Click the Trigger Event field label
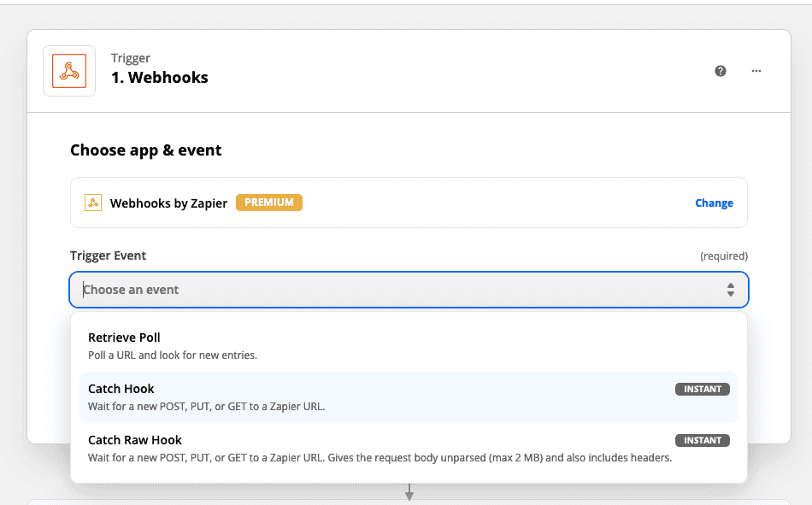This screenshot has width=812, height=505. point(108,255)
